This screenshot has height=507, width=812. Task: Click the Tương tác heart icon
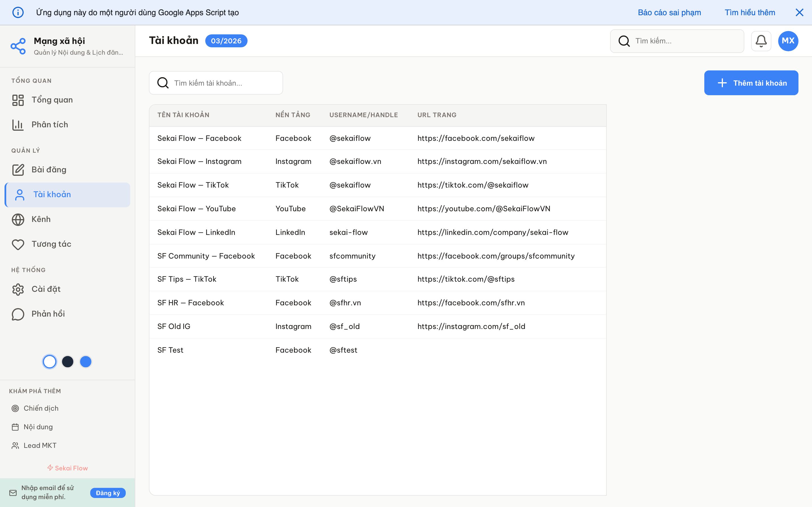18,244
